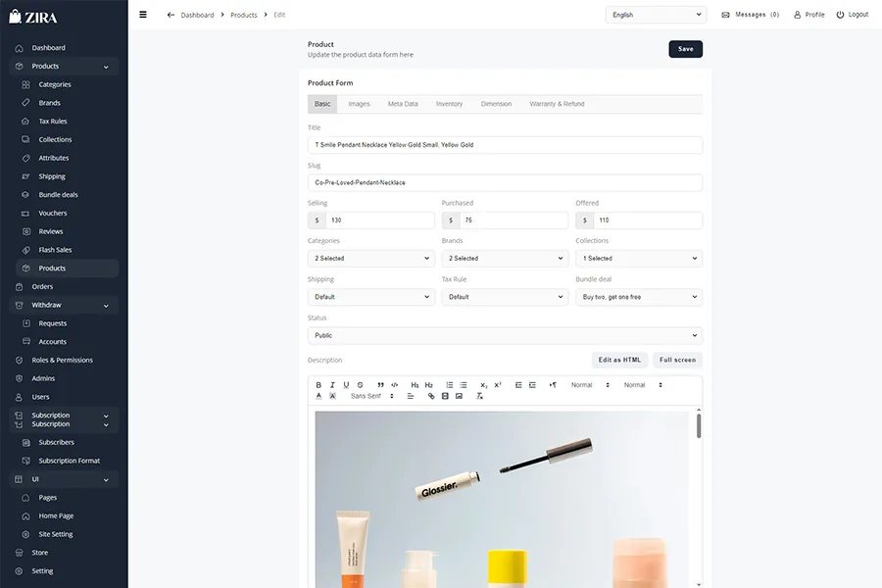Switch text direction to right-to-left

[x=553, y=385]
